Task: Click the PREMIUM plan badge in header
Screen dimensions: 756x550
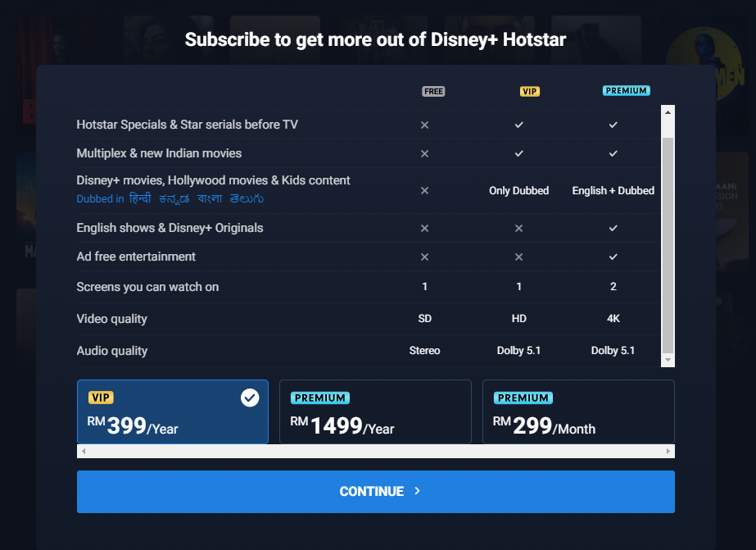Action: pos(627,91)
